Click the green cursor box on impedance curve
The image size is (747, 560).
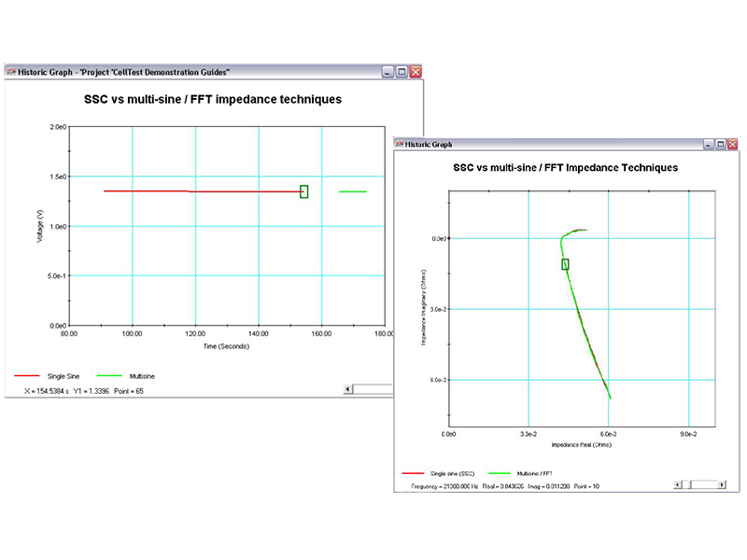[x=565, y=264]
